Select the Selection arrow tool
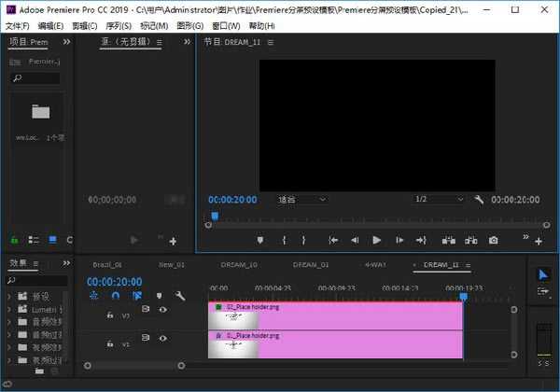The height and width of the screenshot is (392, 560). click(543, 274)
